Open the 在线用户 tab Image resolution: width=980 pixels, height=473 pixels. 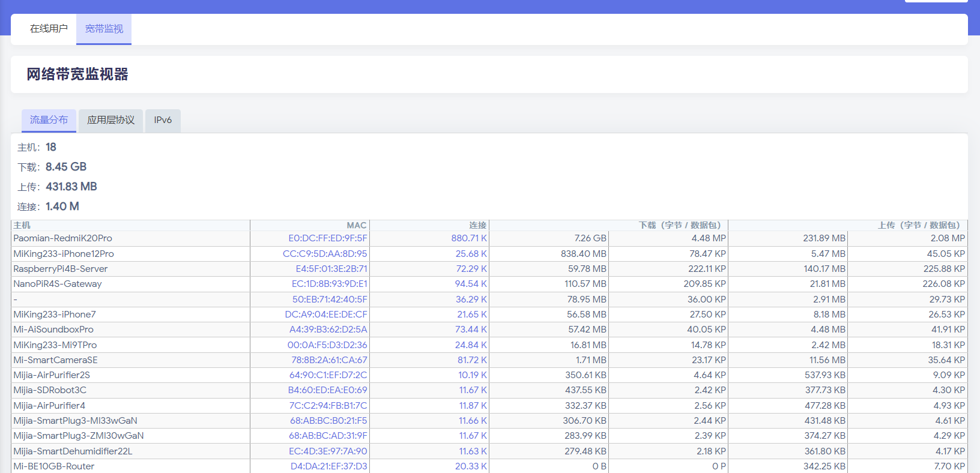click(x=49, y=29)
